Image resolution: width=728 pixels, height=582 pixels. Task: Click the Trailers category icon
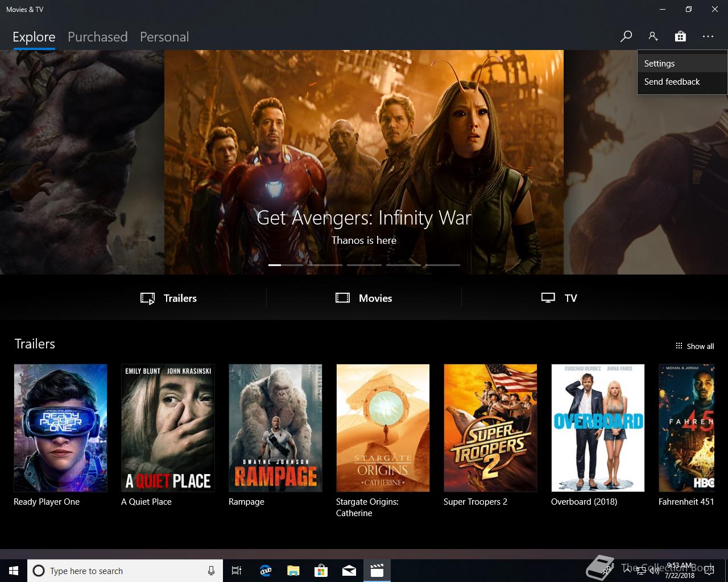click(147, 298)
